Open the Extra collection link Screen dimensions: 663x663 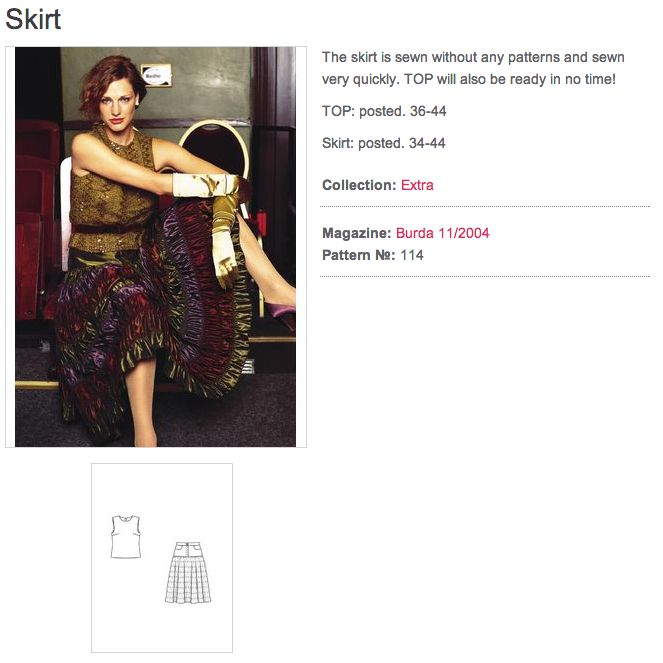point(417,185)
